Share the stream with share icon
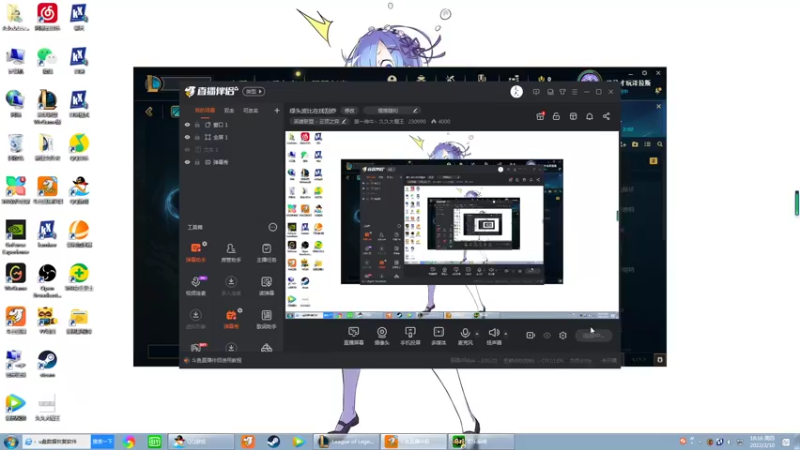 [x=606, y=116]
